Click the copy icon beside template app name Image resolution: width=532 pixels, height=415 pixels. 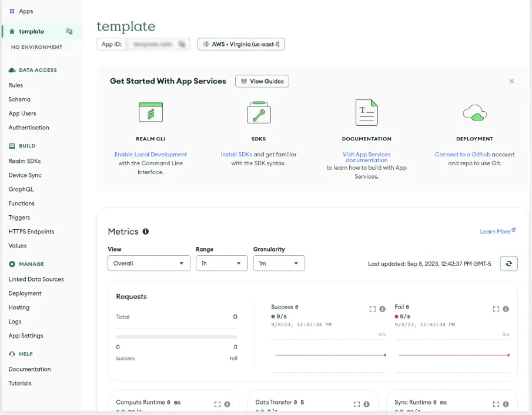pos(69,32)
